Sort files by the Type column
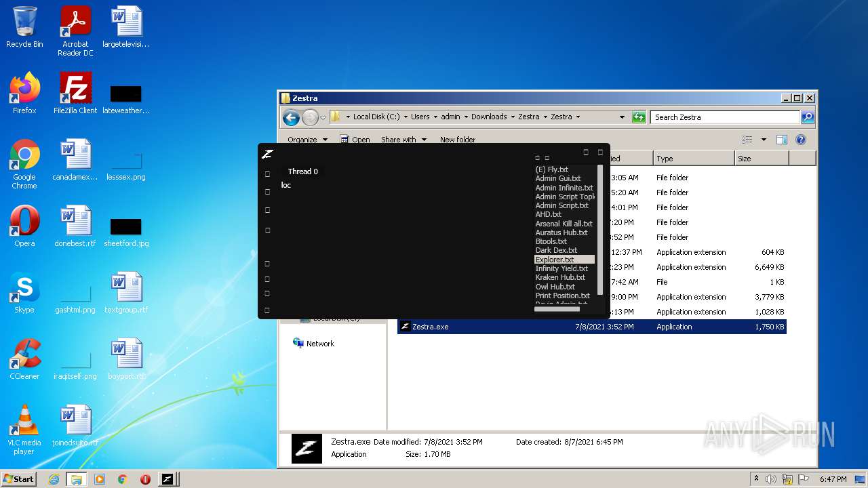868x488 pixels. (694, 159)
